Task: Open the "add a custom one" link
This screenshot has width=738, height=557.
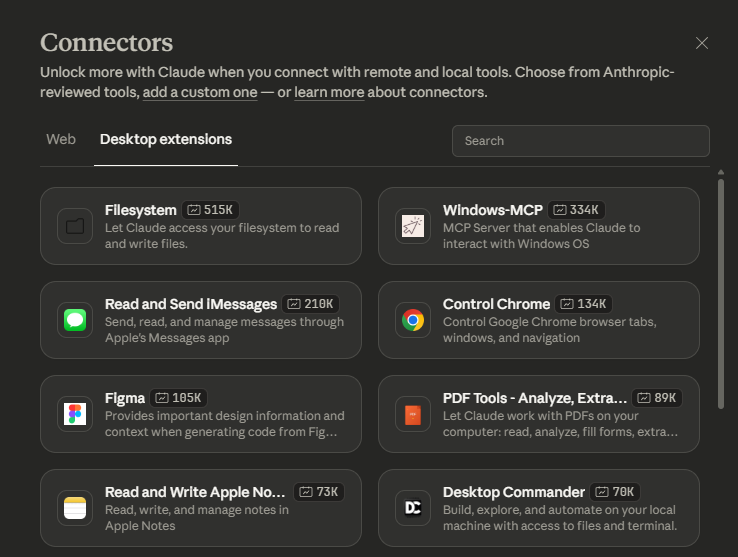Action: pyautogui.click(x=200, y=92)
